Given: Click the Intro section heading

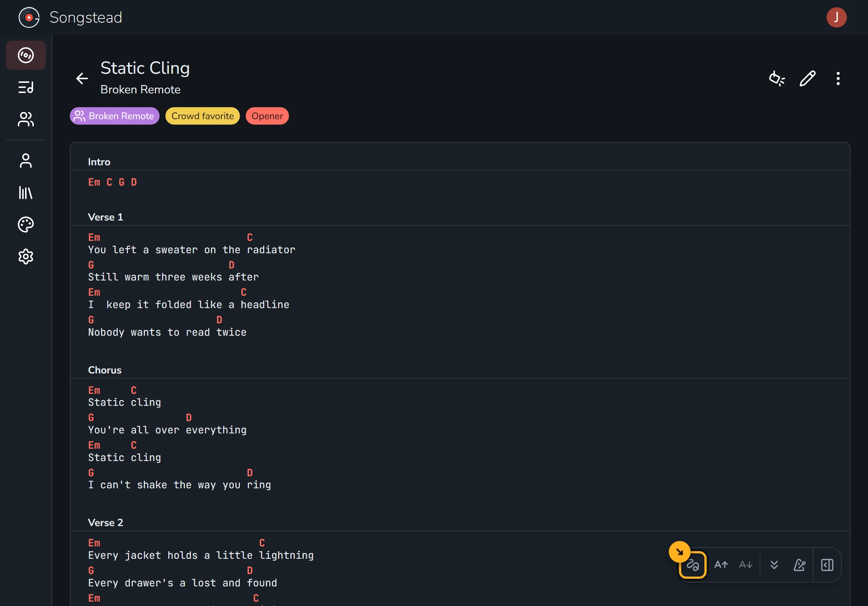Looking at the screenshot, I should click(x=99, y=162).
